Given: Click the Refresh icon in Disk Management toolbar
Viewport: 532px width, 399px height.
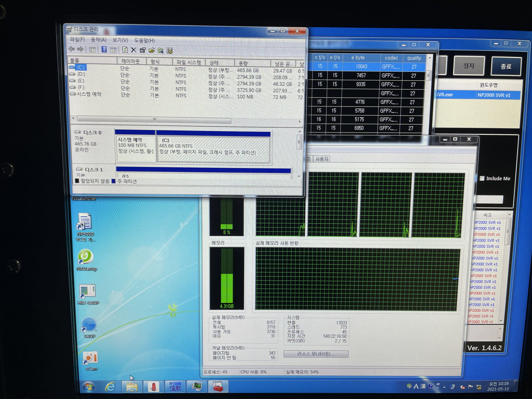Looking at the screenshot, I should pos(125,50).
